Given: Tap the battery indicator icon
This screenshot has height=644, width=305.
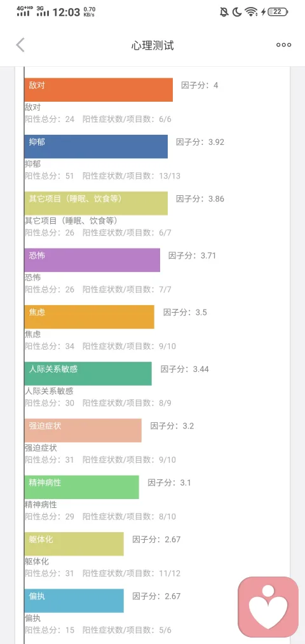Looking at the screenshot, I should click(278, 12).
